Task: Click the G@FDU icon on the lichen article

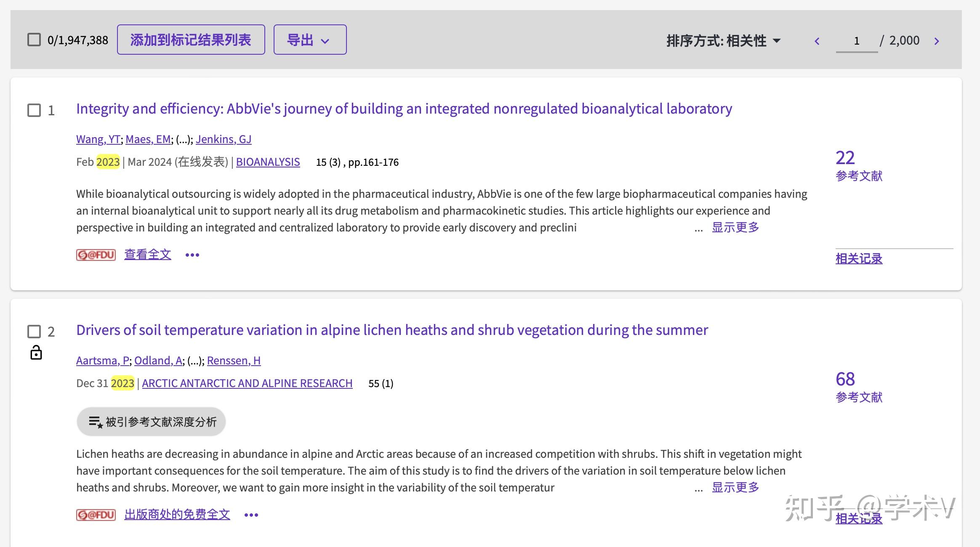Action: coord(96,514)
